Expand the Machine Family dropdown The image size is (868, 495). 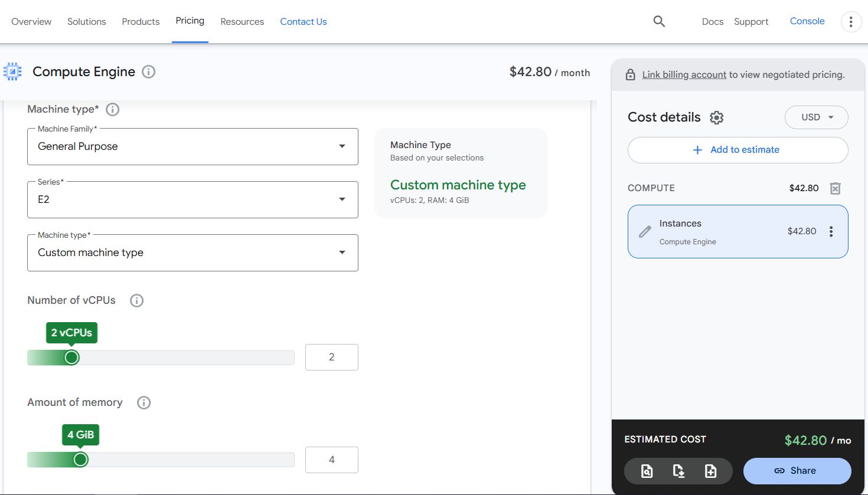192,146
